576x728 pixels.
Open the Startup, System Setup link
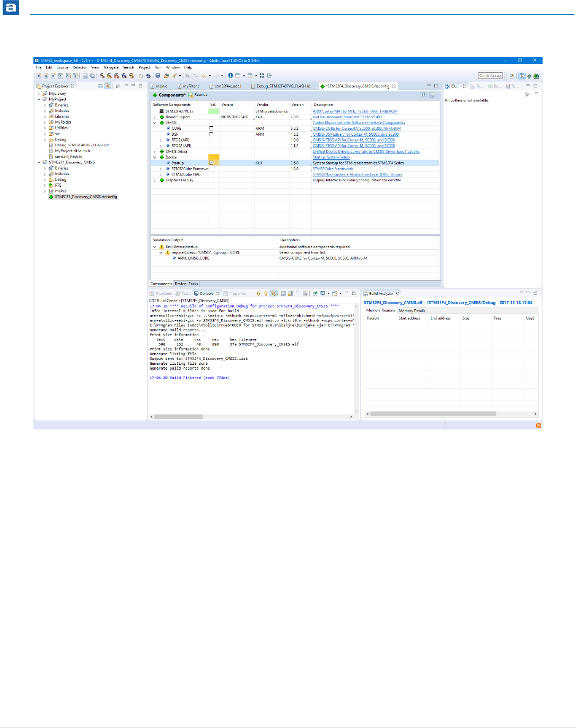[331, 157]
